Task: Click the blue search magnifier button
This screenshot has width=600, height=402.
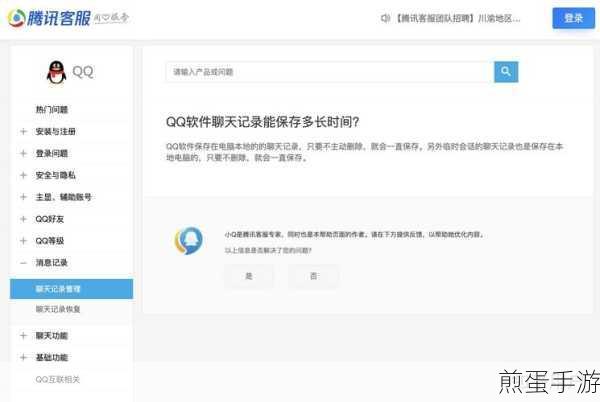Action: (506, 72)
